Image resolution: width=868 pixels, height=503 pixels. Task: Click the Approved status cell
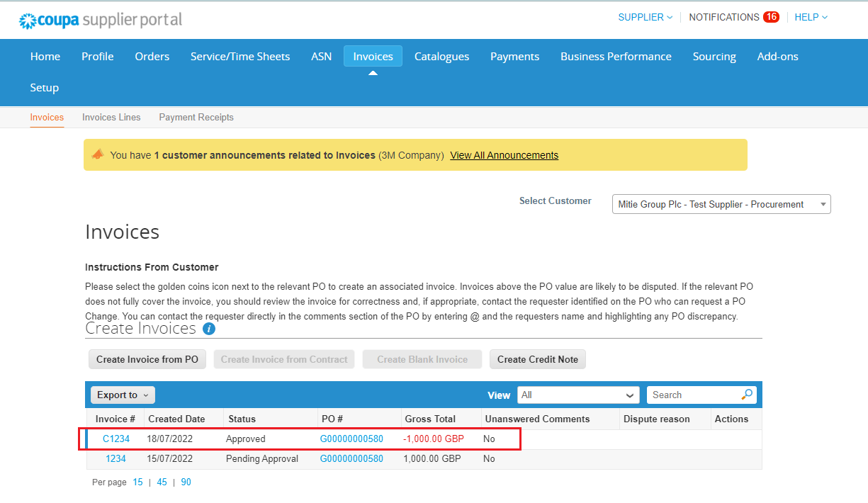click(x=246, y=439)
